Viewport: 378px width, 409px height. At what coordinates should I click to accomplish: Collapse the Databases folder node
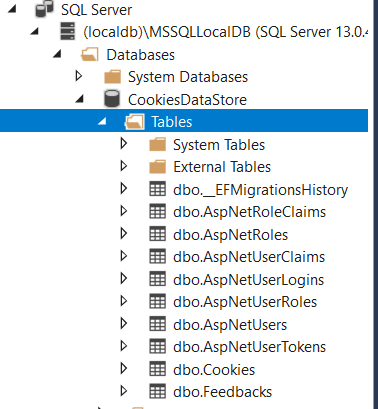(57, 54)
